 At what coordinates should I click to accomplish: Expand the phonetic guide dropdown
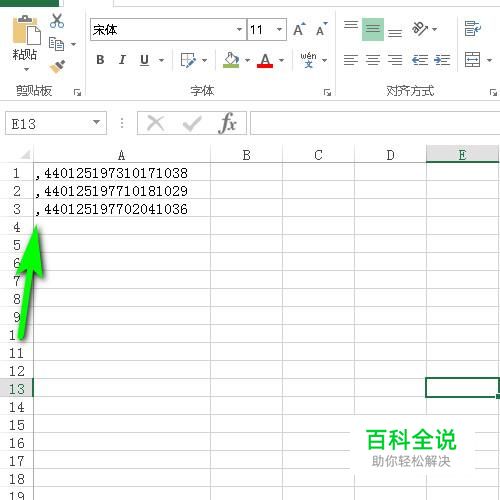coord(325,60)
